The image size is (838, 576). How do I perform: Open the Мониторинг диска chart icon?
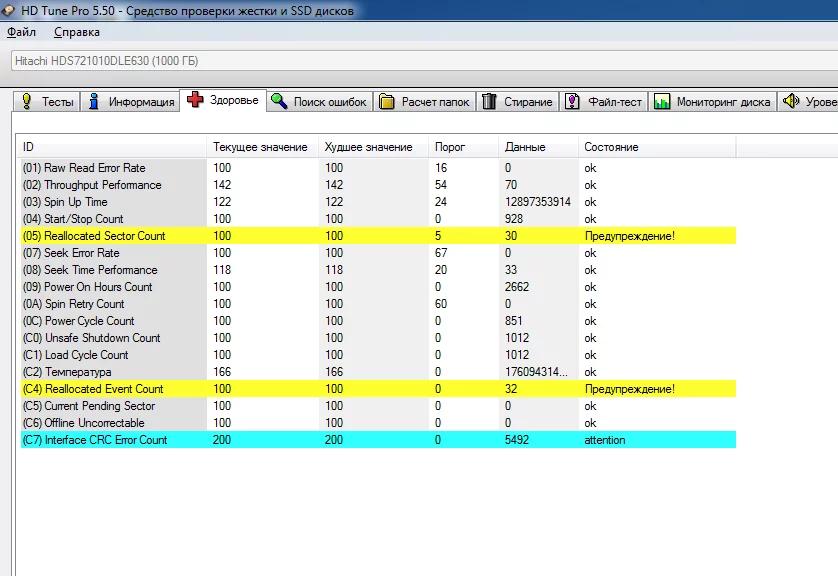tap(662, 102)
